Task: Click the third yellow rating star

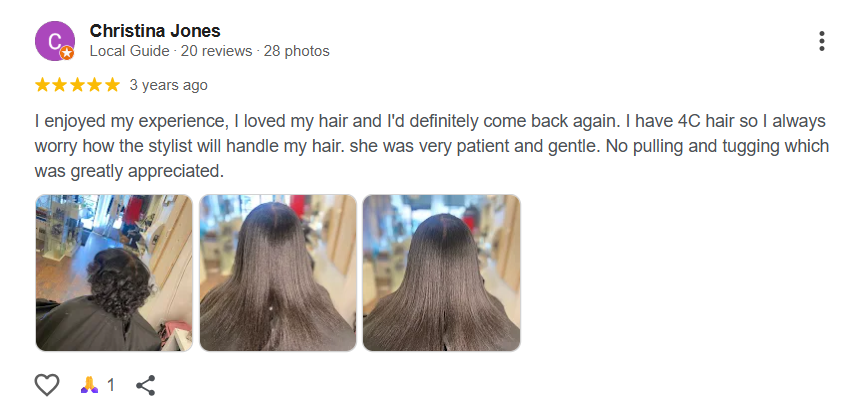Action: coord(77,85)
